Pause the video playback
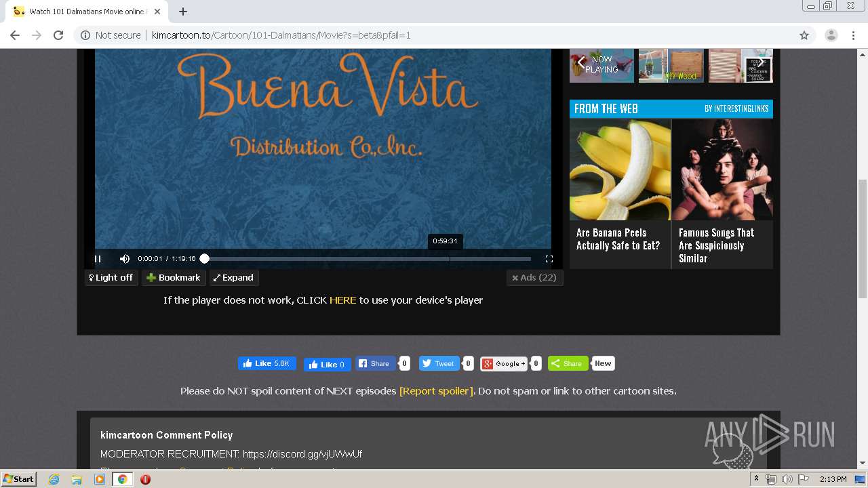 [98, 259]
